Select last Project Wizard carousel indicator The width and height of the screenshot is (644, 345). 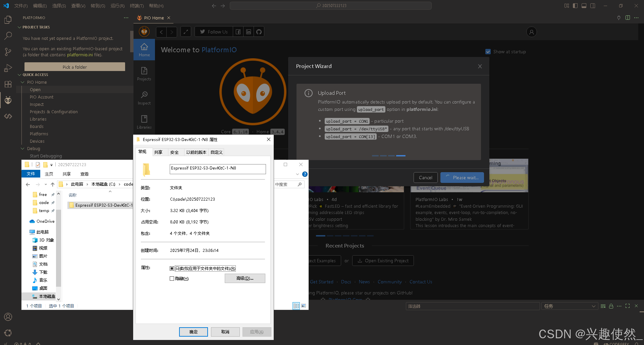(x=401, y=156)
